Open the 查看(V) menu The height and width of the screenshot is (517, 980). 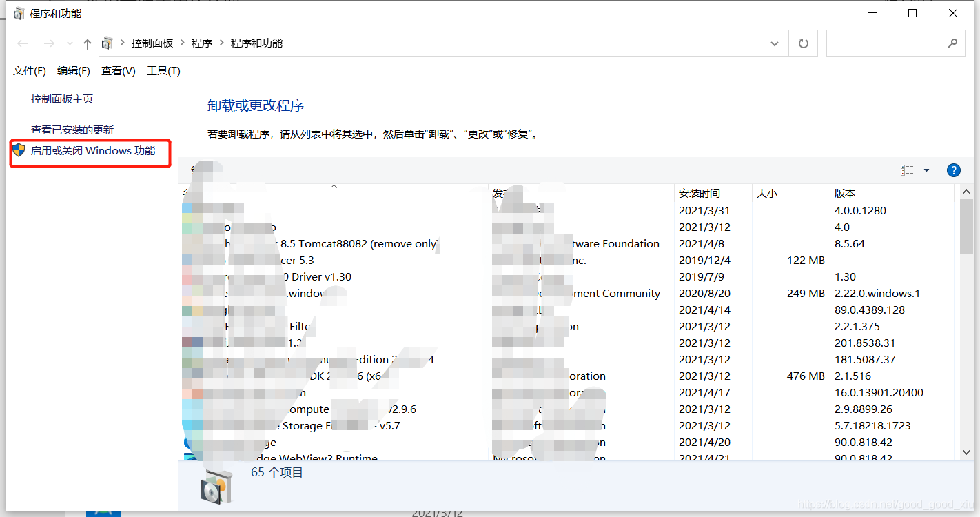(x=119, y=71)
